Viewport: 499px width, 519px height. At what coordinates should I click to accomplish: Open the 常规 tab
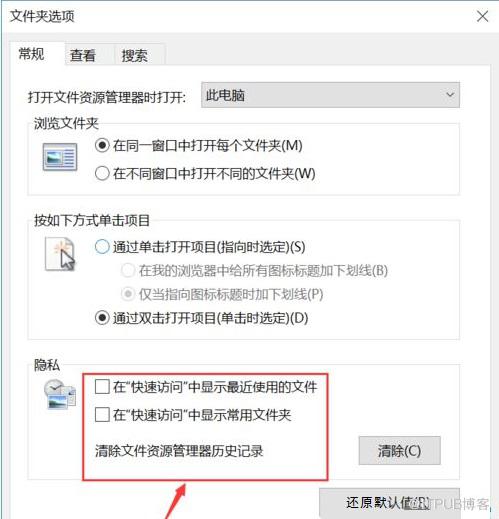click(x=31, y=54)
